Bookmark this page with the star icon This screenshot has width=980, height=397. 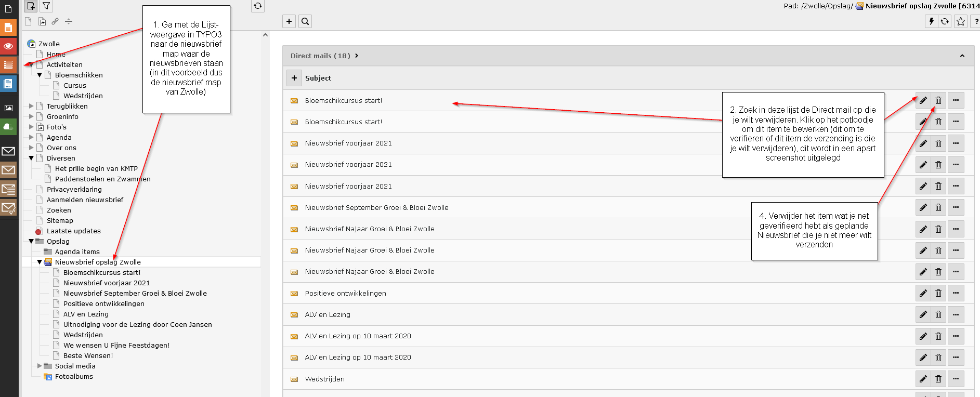pos(960,21)
